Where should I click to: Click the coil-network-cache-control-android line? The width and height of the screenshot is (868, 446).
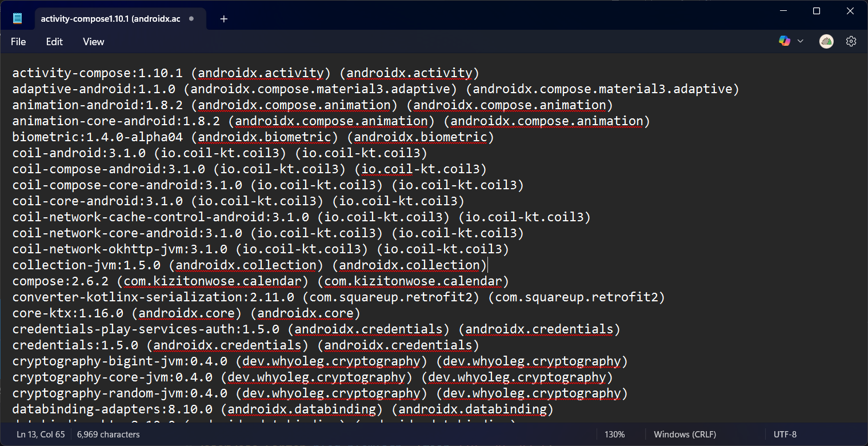click(302, 217)
